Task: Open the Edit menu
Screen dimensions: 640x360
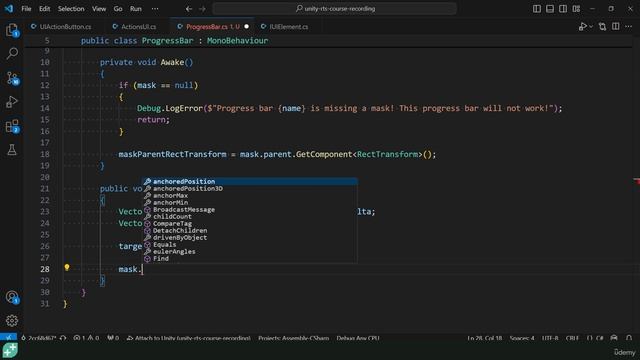Action: (x=44, y=9)
